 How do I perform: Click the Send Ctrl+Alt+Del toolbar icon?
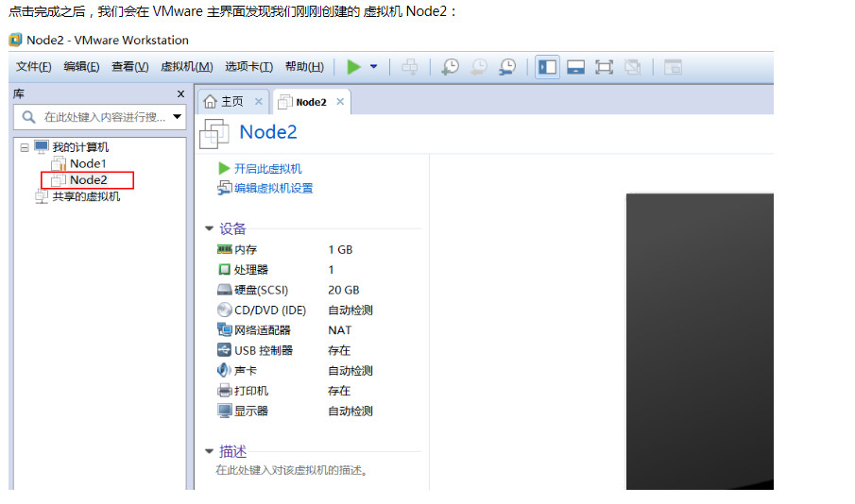[x=409, y=67]
